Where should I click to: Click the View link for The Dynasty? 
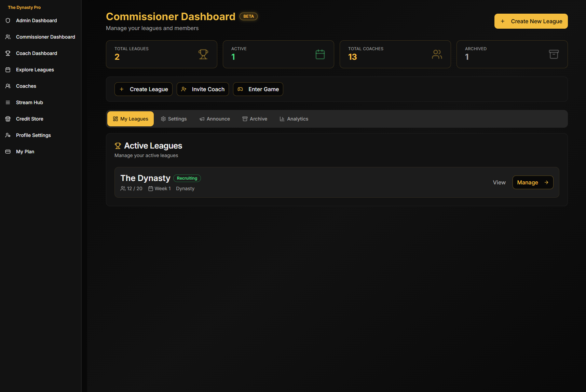(499, 182)
